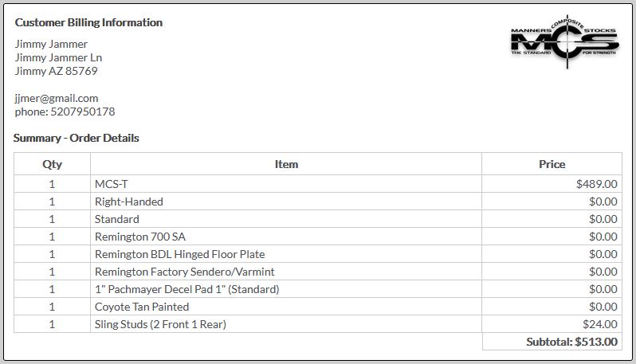
Task: Select Remington Factory Sendero/Varmint item
Action: [x=185, y=272]
